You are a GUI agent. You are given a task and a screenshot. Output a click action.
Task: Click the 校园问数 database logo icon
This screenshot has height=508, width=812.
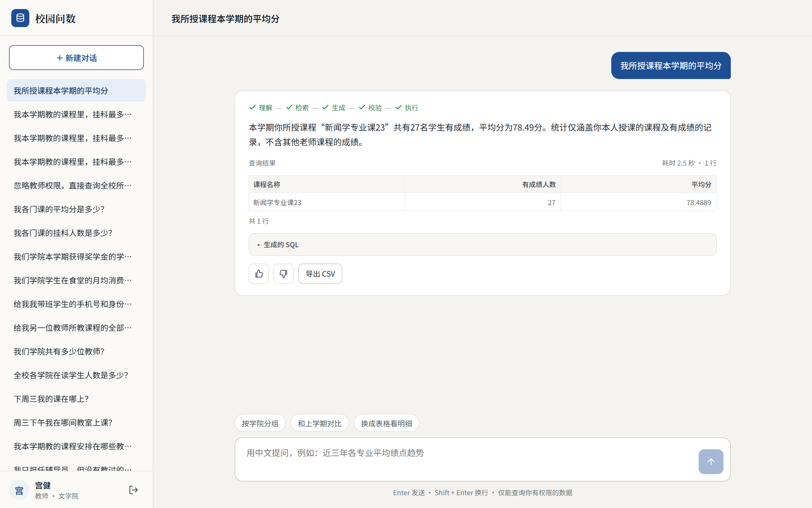[x=20, y=18]
